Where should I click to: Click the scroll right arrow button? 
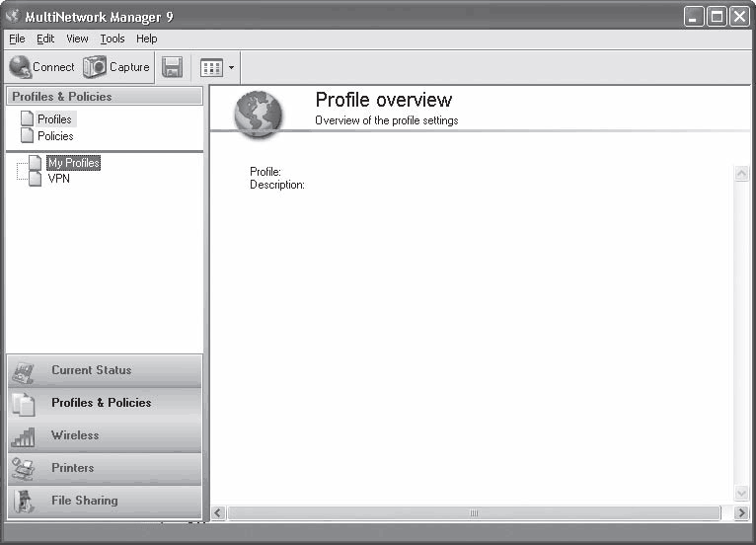[741, 512]
